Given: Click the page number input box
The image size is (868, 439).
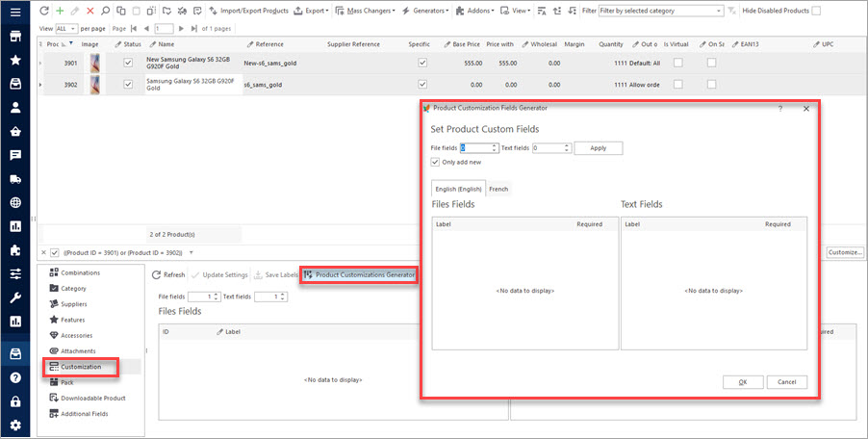Looking at the screenshot, I should (164, 28).
